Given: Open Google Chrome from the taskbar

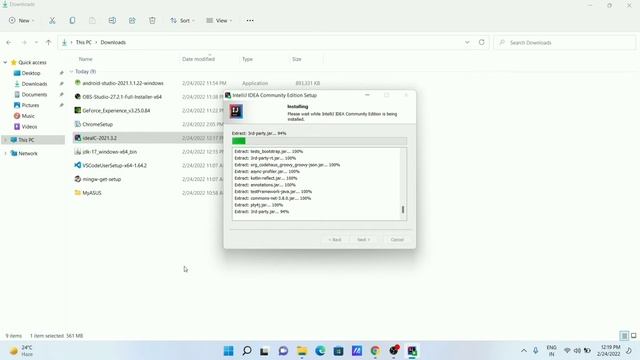Looking at the screenshot, I should (375, 351).
